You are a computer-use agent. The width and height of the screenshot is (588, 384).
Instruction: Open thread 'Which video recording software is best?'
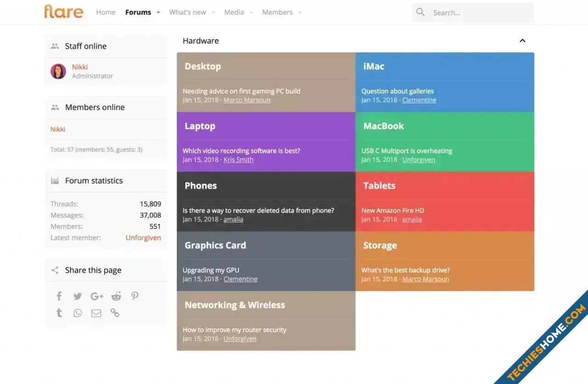[242, 151]
